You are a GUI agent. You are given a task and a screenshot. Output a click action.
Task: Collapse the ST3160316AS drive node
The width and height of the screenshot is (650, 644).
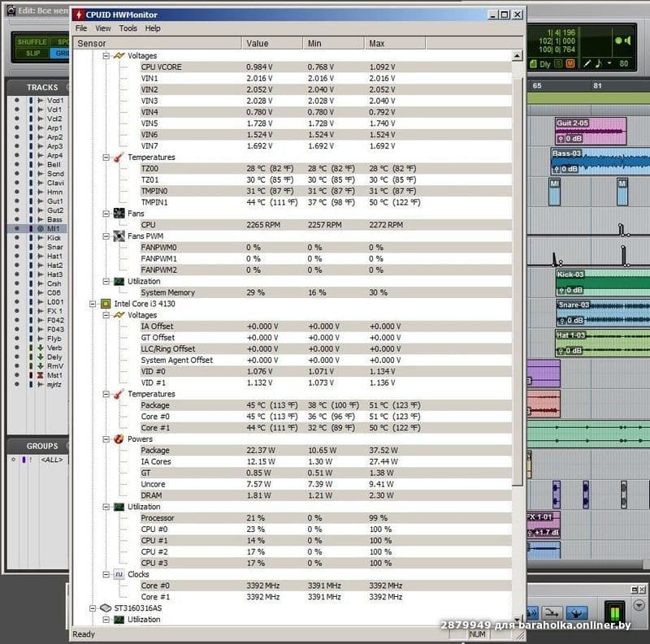93,608
